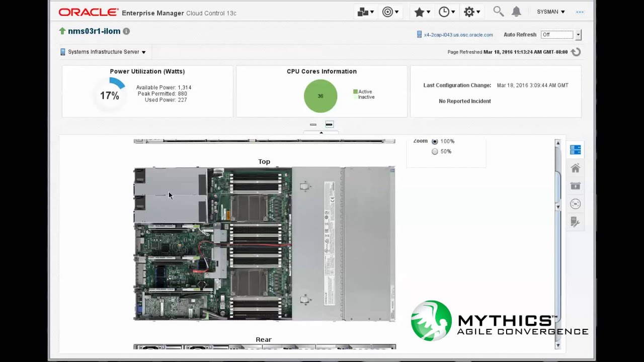The height and width of the screenshot is (362, 644).
Task: Click the 'Used Power: 227' text
Action: point(166,100)
